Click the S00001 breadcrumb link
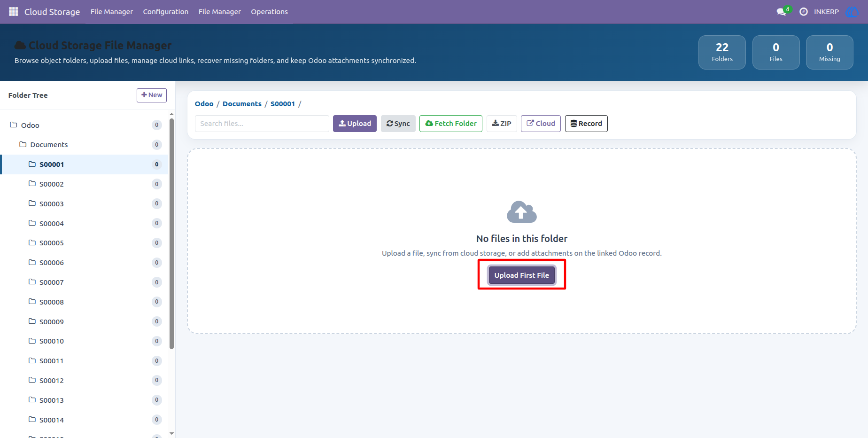Viewport: 868px width, 438px height. (x=283, y=104)
